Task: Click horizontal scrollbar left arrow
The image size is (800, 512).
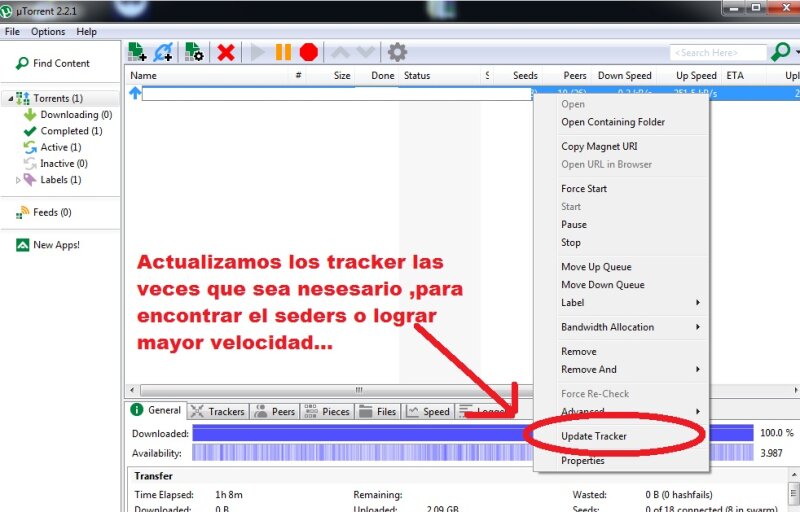Action: pos(132,390)
